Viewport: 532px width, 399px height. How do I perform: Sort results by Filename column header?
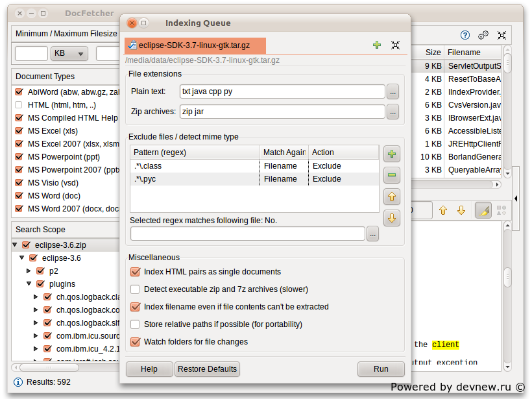(471, 52)
